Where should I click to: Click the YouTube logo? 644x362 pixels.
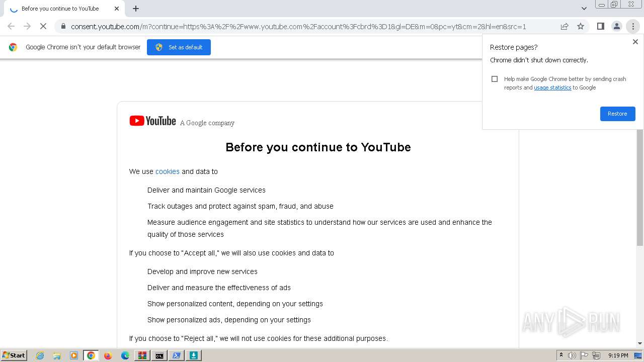[152, 121]
